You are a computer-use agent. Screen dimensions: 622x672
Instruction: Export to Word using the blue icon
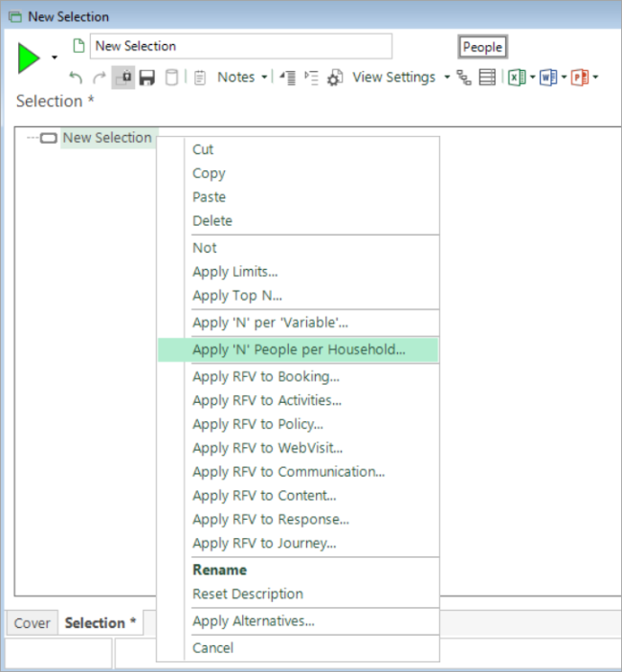click(x=548, y=78)
